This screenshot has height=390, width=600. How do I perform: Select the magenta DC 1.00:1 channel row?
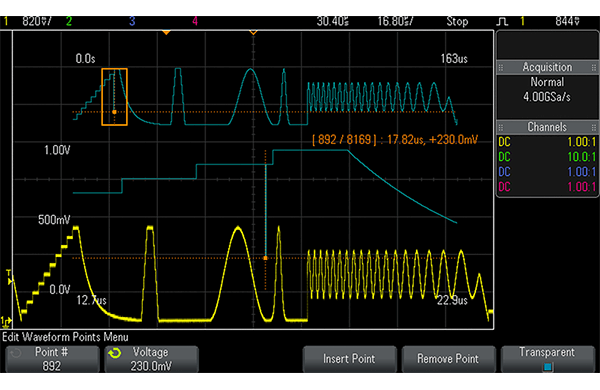tap(547, 187)
